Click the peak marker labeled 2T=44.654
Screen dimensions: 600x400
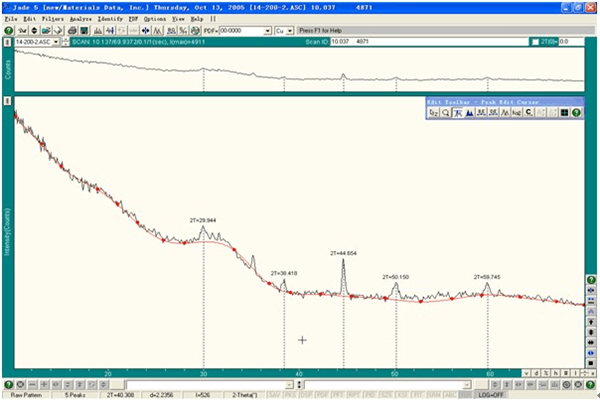click(x=344, y=255)
